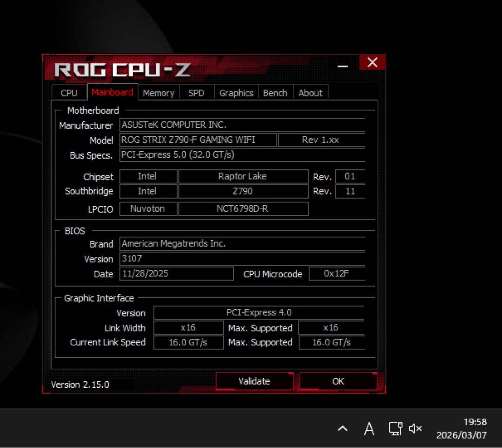
Task: Click the Link Width x16 value
Action: [189, 328]
